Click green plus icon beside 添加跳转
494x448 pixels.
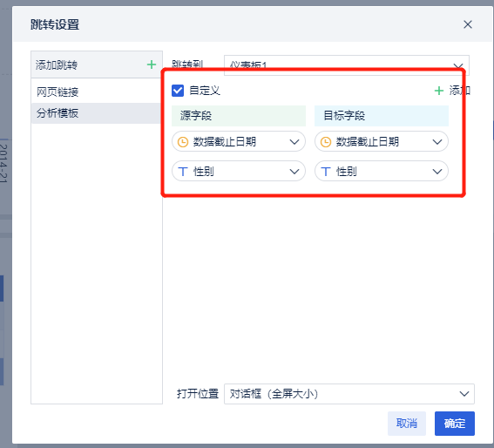coord(152,64)
